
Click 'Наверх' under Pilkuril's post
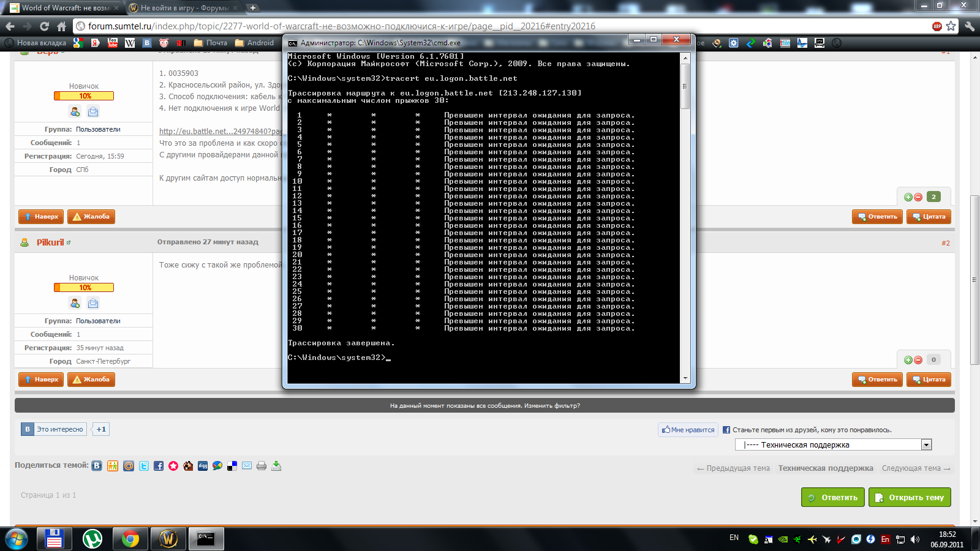41,380
